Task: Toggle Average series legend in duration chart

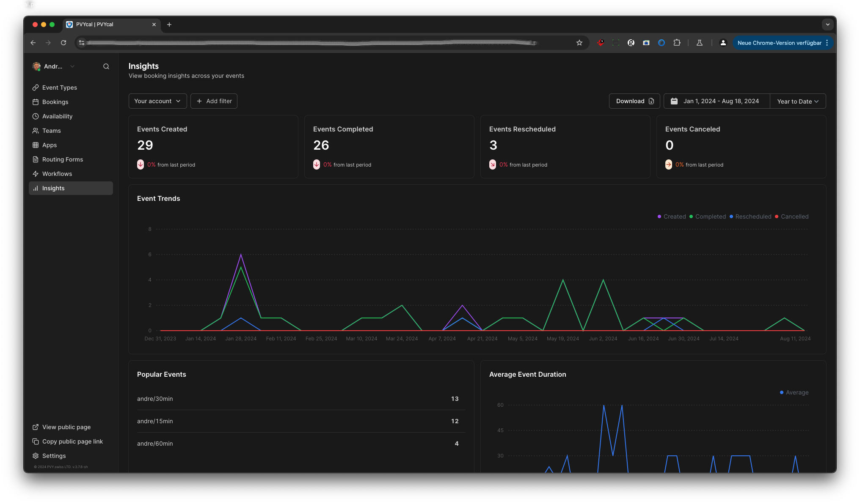Action: coord(794,392)
